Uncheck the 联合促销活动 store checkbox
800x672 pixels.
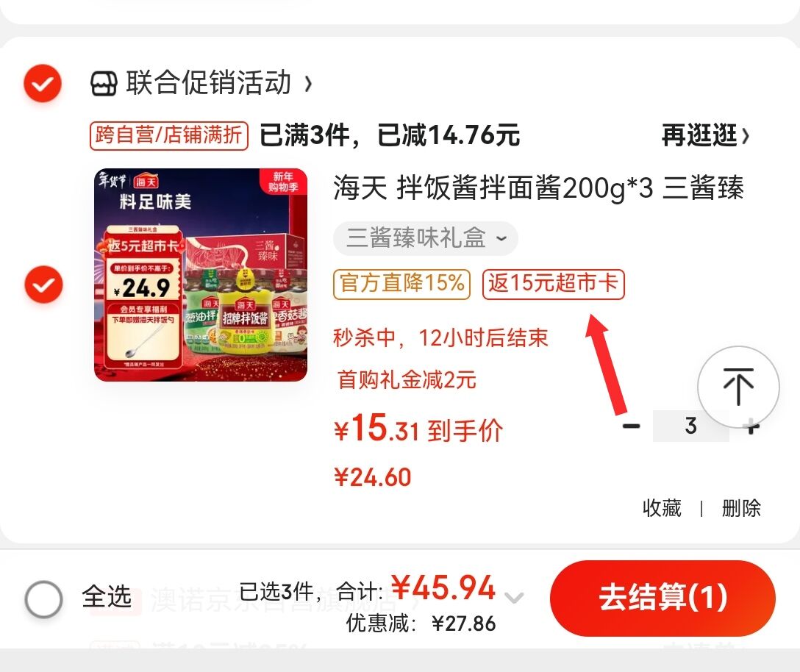coord(43,83)
